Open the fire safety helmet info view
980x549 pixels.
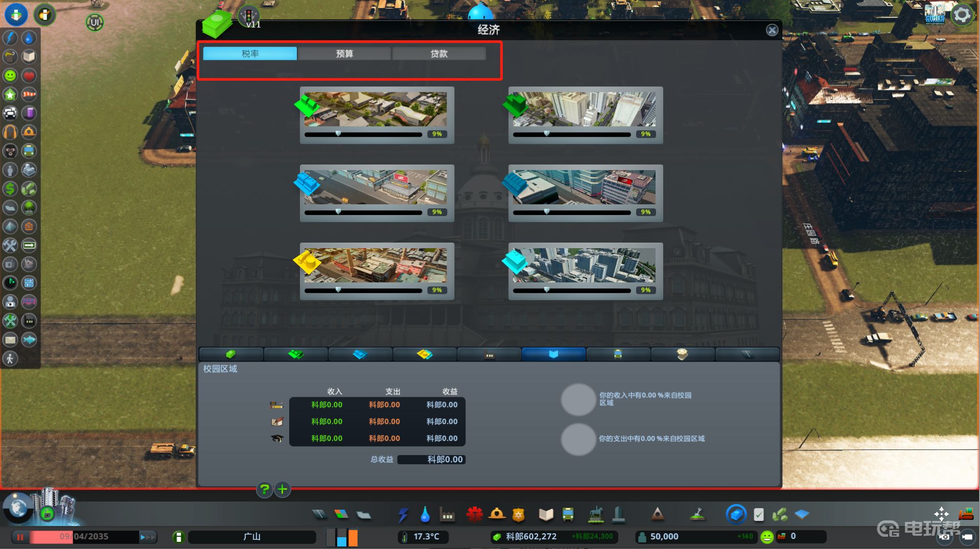click(x=29, y=132)
